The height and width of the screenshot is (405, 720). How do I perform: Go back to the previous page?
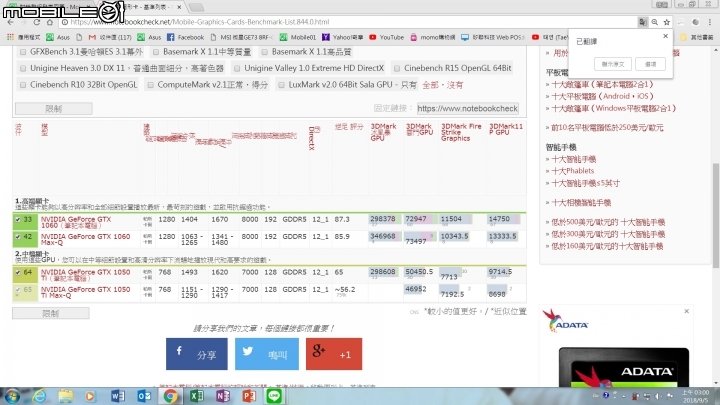[x=11, y=22]
